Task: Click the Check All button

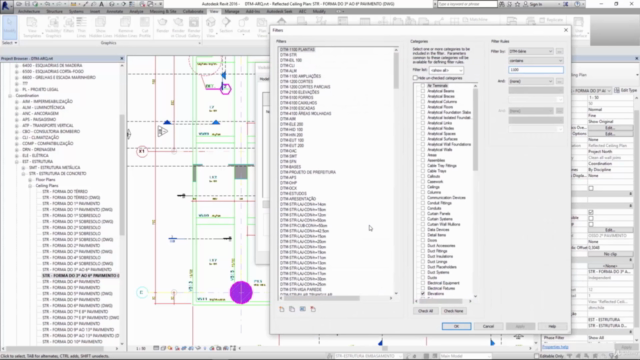Action: tap(425, 311)
